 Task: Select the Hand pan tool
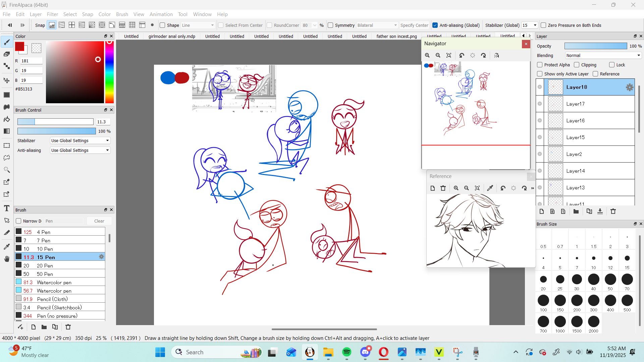point(7,259)
